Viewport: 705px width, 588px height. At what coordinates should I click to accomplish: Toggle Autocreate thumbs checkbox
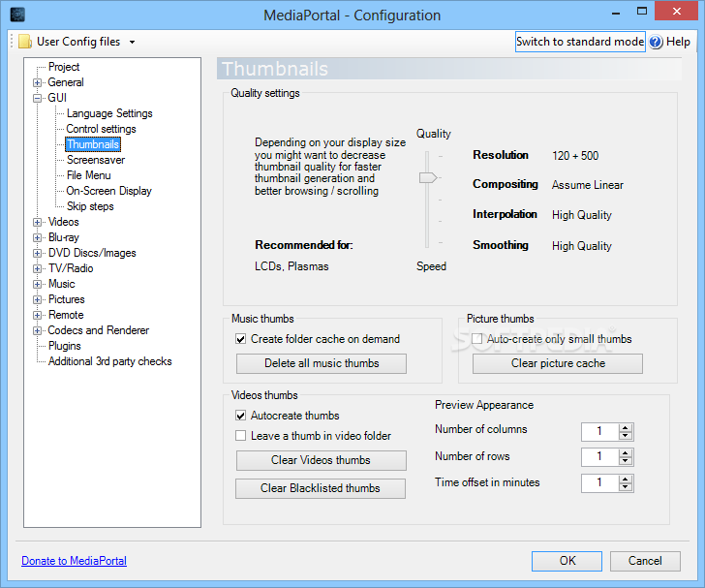pos(241,416)
